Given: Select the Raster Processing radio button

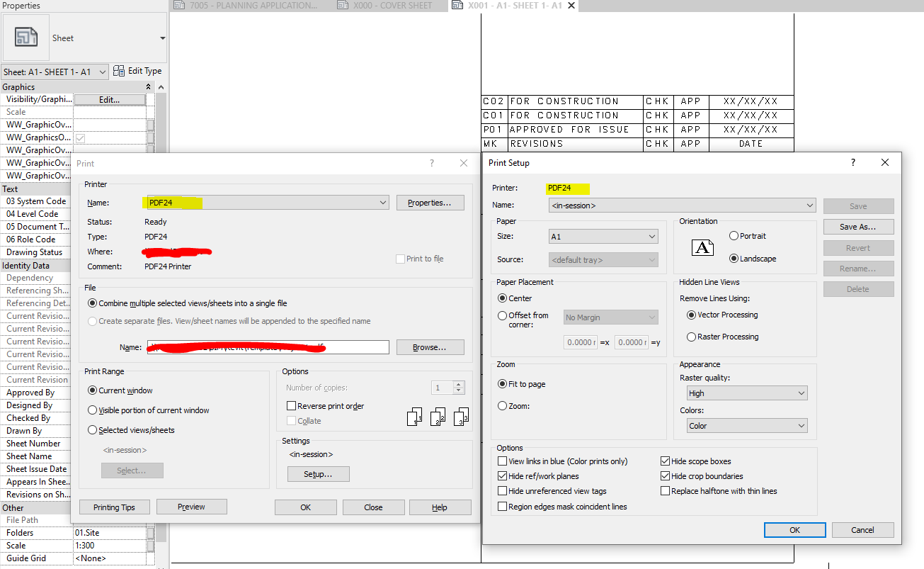Looking at the screenshot, I should (691, 337).
